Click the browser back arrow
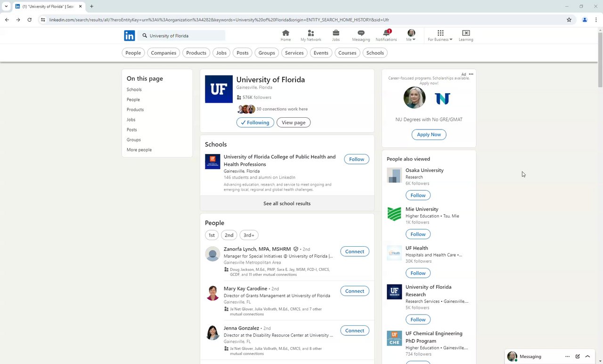The width and height of the screenshot is (603, 364). pyautogui.click(x=7, y=20)
